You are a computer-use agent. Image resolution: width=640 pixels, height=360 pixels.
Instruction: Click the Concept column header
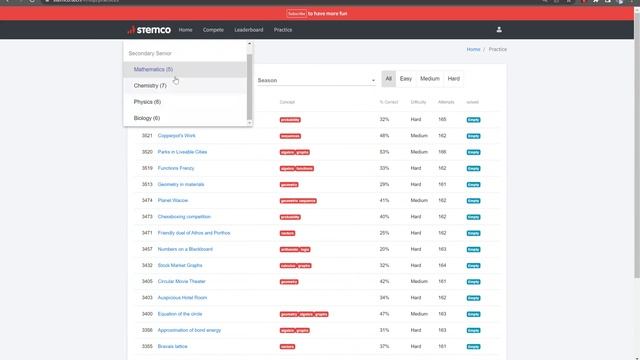287,102
